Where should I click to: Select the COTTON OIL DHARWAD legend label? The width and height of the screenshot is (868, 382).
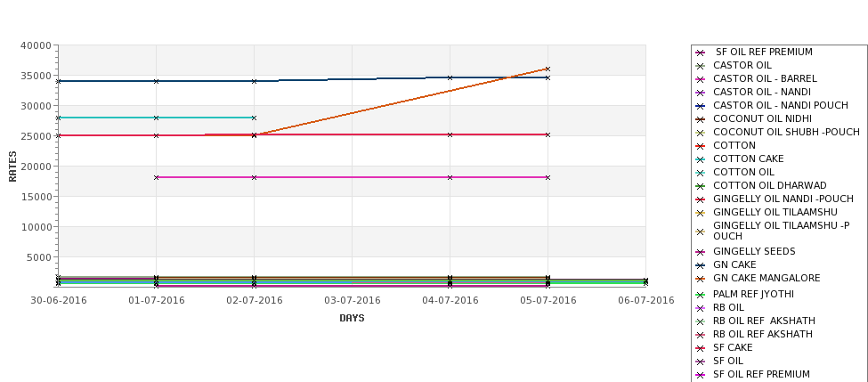click(769, 185)
